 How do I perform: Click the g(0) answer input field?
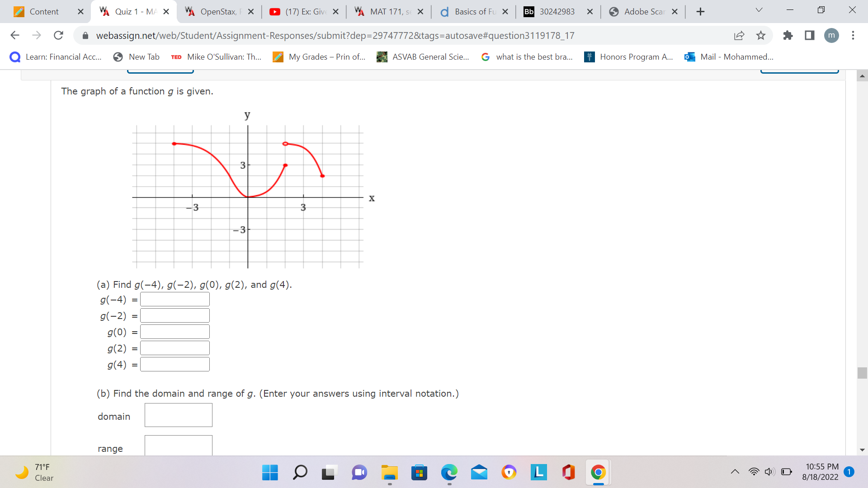(175, 331)
